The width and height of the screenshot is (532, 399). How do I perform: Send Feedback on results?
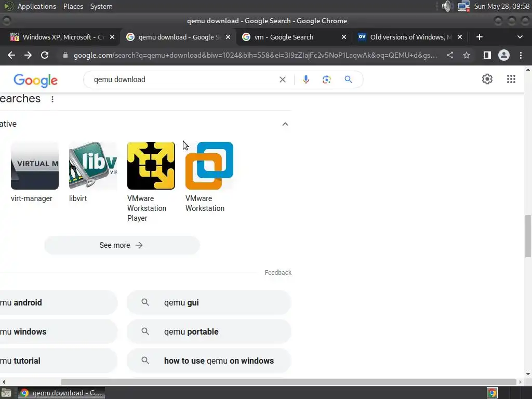pyautogui.click(x=278, y=272)
